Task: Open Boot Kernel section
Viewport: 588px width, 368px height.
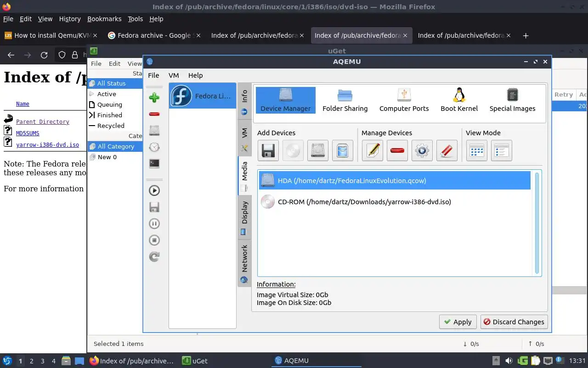Action: [x=459, y=100]
